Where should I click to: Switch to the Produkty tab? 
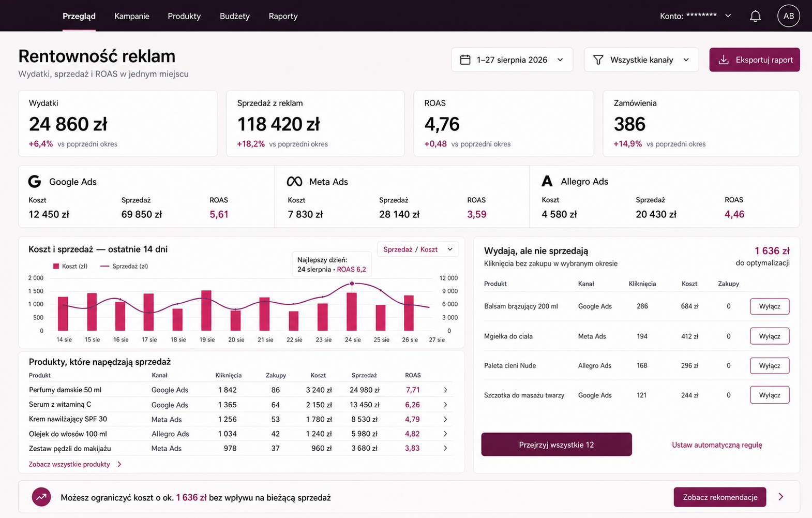coord(184,16)
